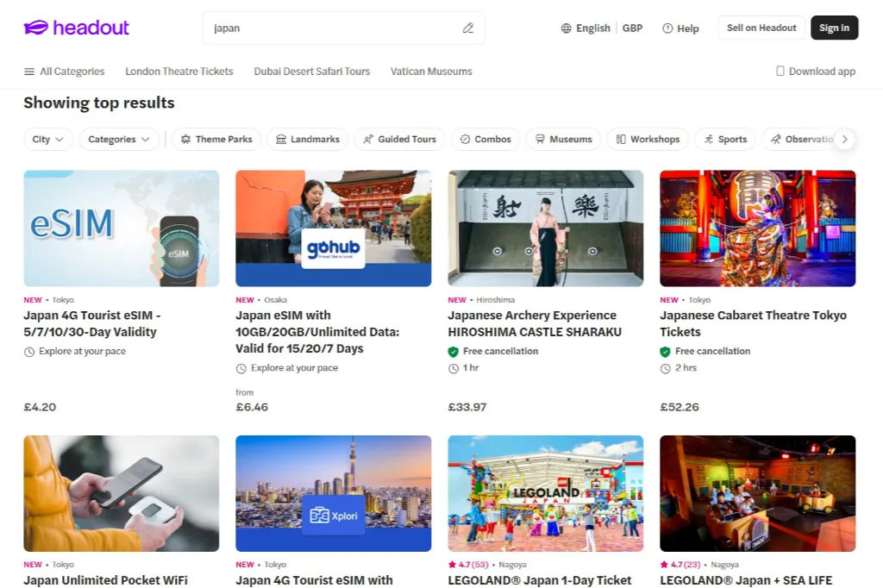
Task: Open LEGOLAND Japan + SEA LIFE title
Action: point(746,580)
